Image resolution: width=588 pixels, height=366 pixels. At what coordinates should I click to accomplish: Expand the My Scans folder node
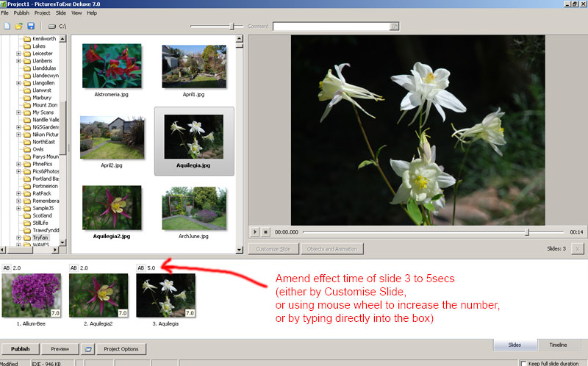(18, 112)
